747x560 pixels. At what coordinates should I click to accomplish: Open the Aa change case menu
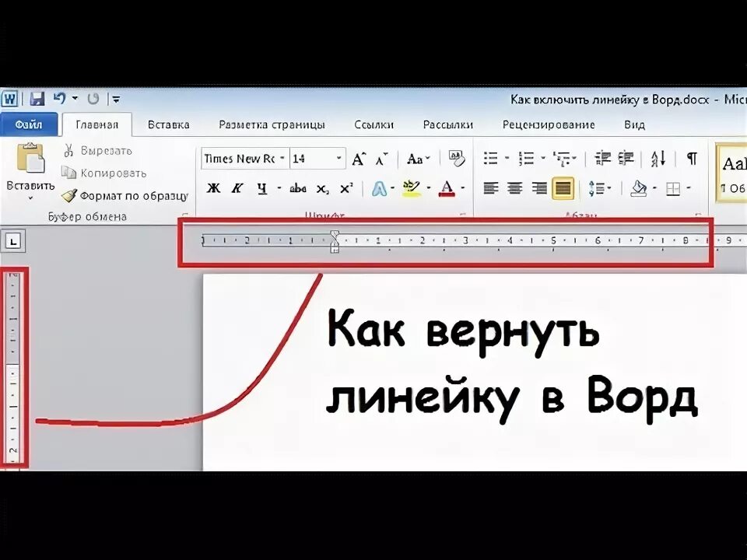(419, 159)
